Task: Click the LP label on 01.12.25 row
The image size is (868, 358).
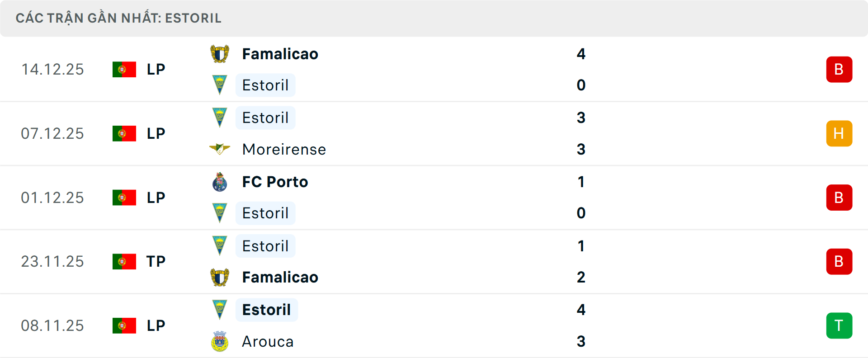Action: (x=156, y=198)
